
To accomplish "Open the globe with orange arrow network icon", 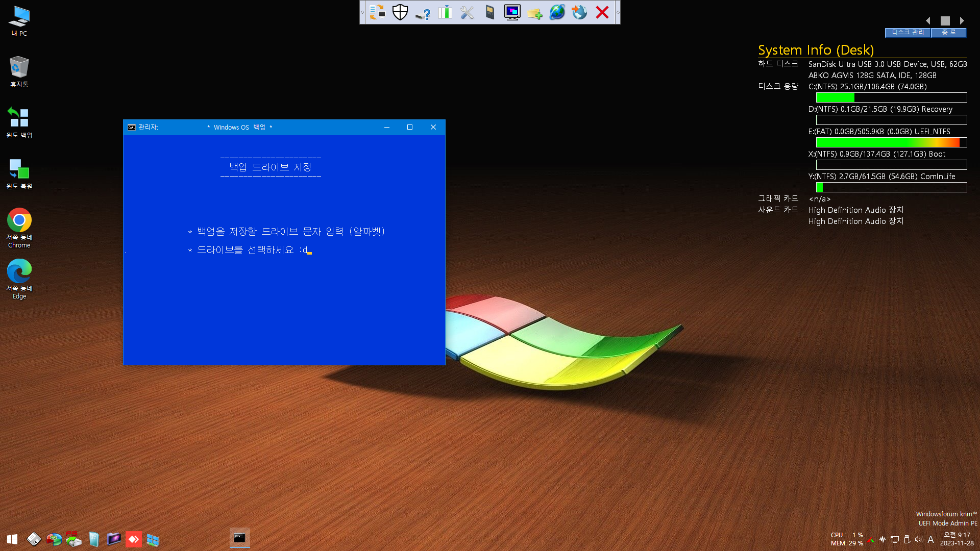I will tap(579, 12).
